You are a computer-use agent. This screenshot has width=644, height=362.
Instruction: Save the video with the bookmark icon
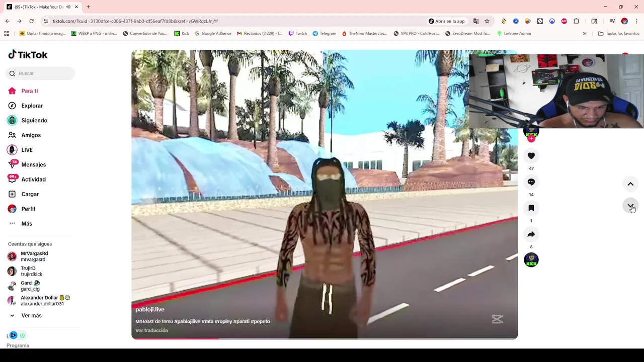[x=531, y=208]
